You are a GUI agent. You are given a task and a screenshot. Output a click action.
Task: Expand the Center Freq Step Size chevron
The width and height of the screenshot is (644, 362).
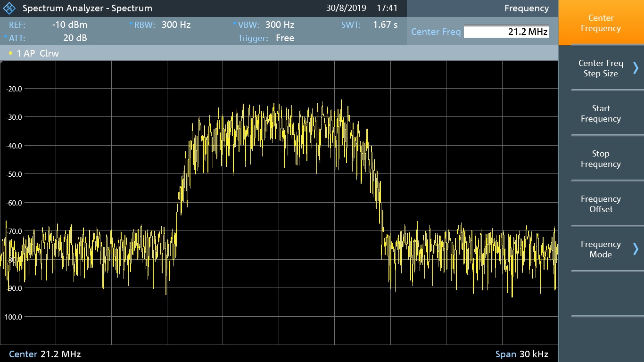click(636, 68)
